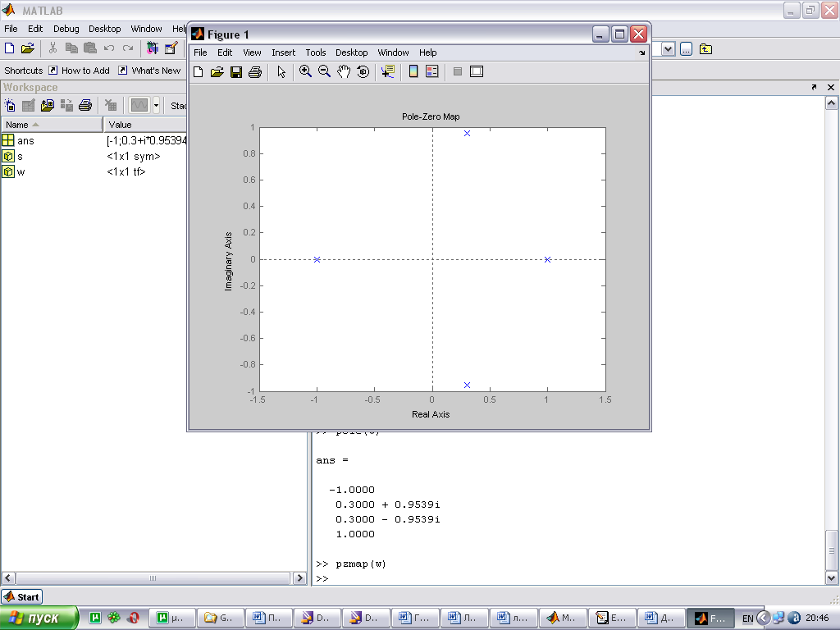Print figure using the printer icon
Screen dimensions: 840x630
click(255, 72)
